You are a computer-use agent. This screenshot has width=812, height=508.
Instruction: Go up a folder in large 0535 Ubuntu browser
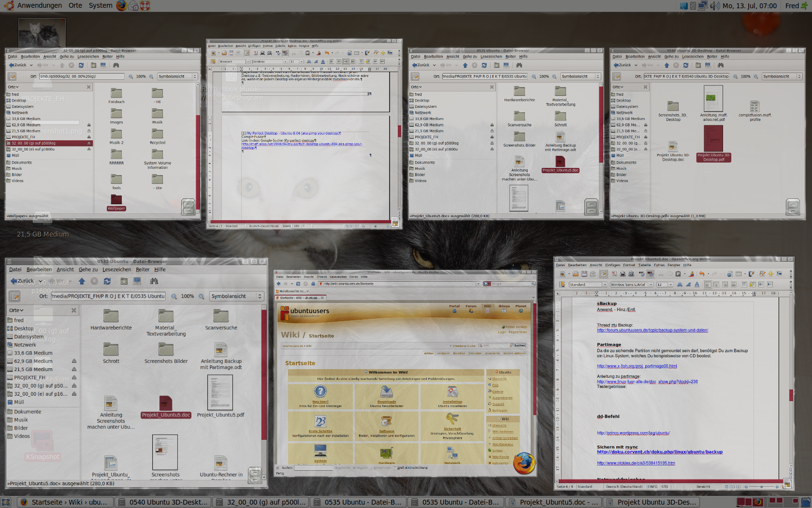tap(82, 281)
